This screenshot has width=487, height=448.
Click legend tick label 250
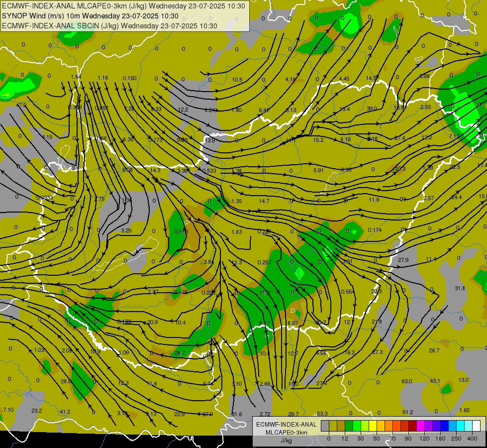[x=456, y=439]
